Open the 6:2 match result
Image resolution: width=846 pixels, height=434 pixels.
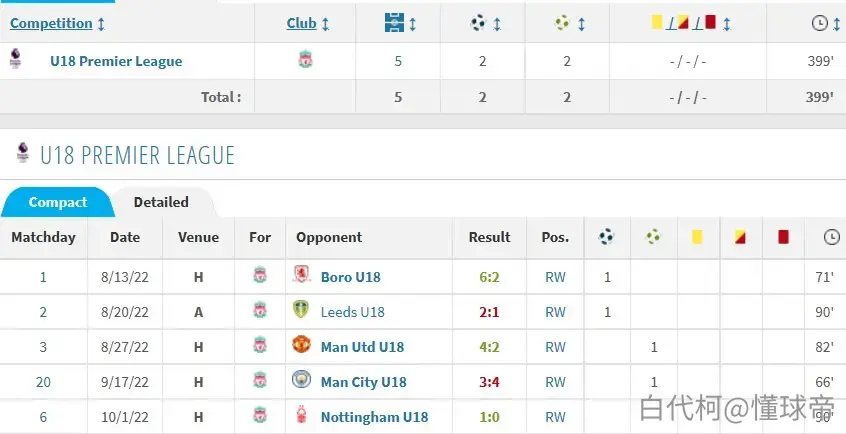(x=489, y=277)
